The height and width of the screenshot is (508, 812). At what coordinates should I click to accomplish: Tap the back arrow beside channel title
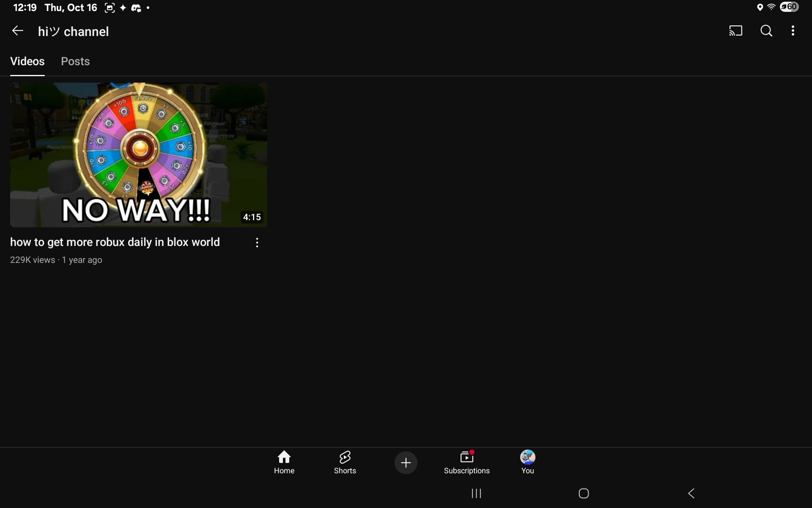pos(17,31)
